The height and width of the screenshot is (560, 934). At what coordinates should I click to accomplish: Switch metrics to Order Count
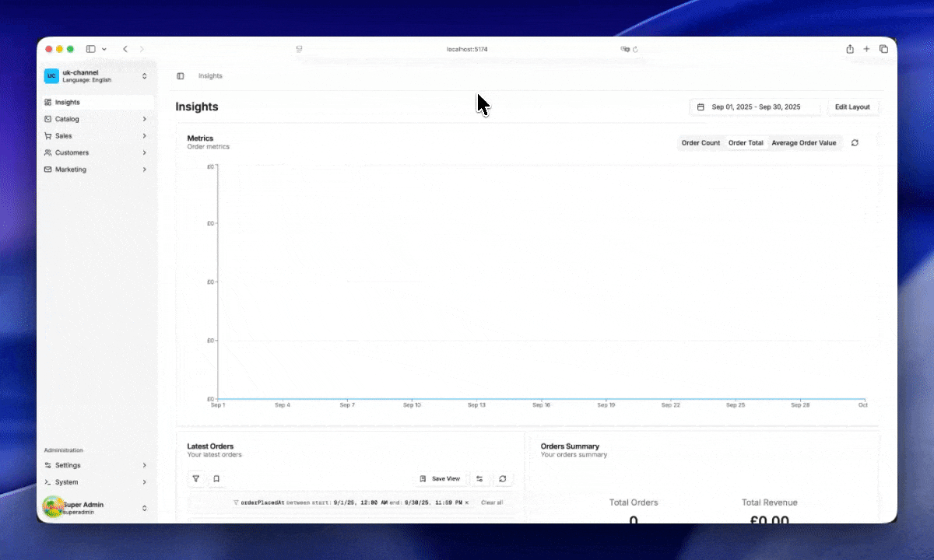click(x=700, y=143)
